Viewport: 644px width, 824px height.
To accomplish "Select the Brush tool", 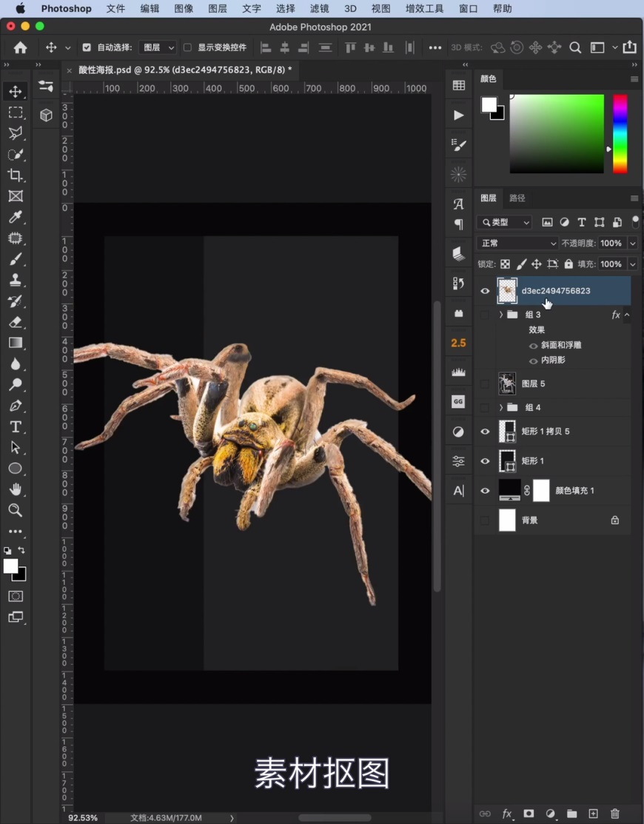I will coord(16,259).
